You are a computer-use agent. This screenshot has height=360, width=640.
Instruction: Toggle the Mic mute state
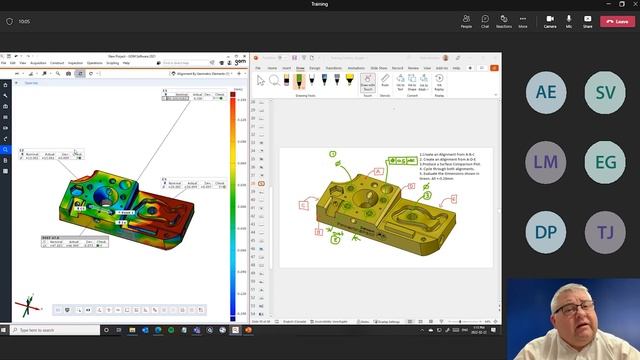(x=569, y=21)
